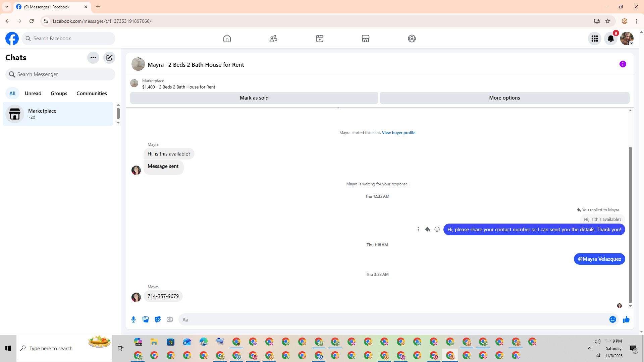The image size is (644, 362).
Task: Open the View buyer profile link
Action: [398, 133]
